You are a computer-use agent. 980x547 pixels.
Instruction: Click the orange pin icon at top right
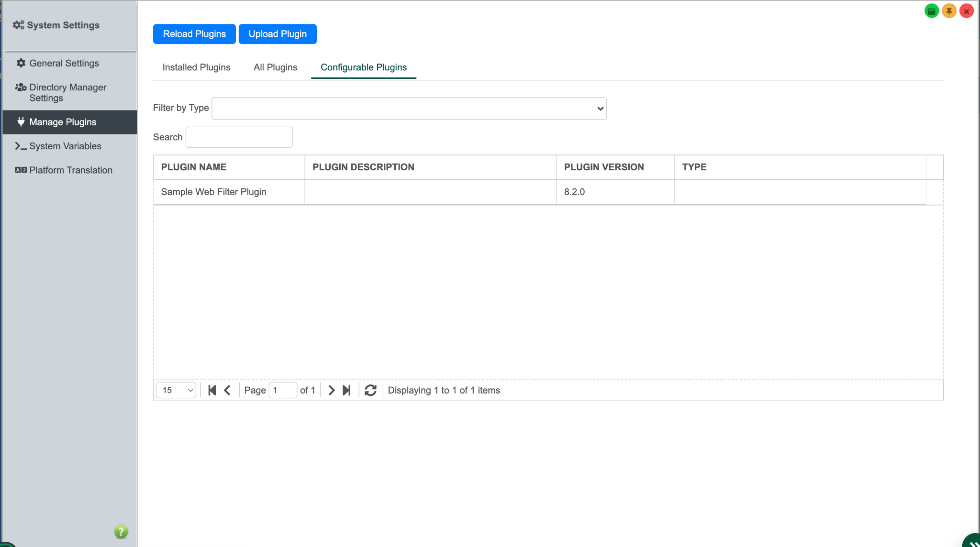click(x=949, y=11)
